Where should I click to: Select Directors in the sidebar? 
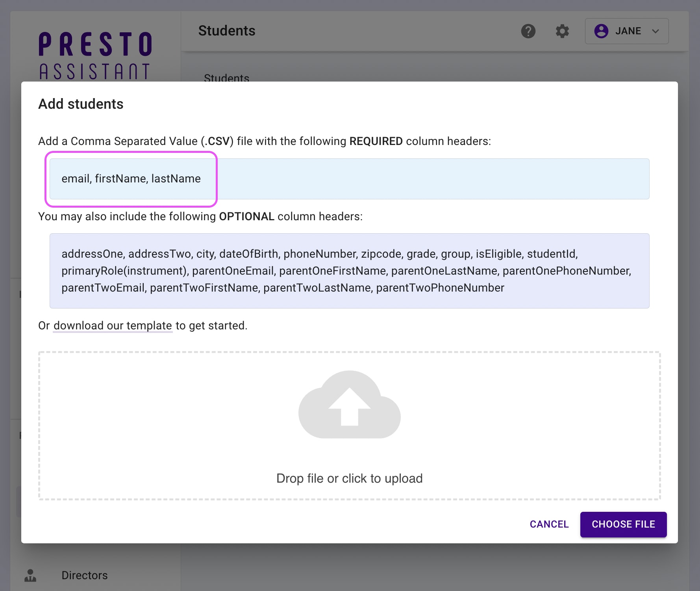pyautogui.click(x=84, y=575)
